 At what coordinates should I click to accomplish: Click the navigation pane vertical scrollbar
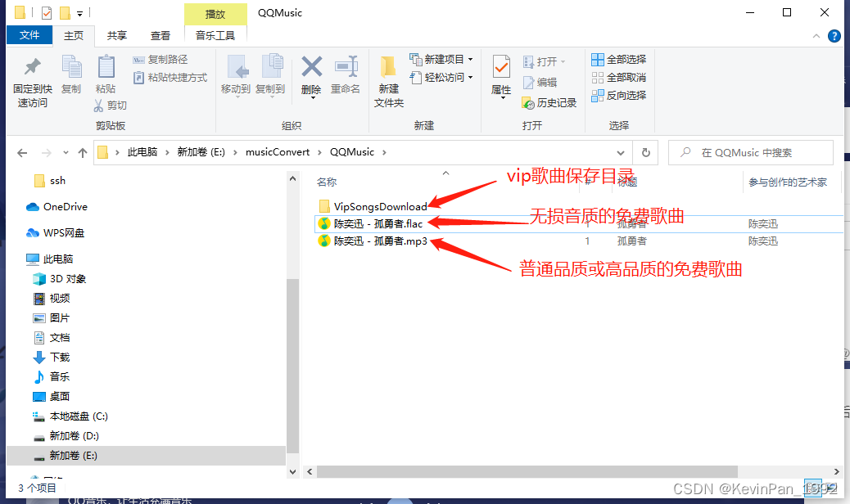coord(292,366)
